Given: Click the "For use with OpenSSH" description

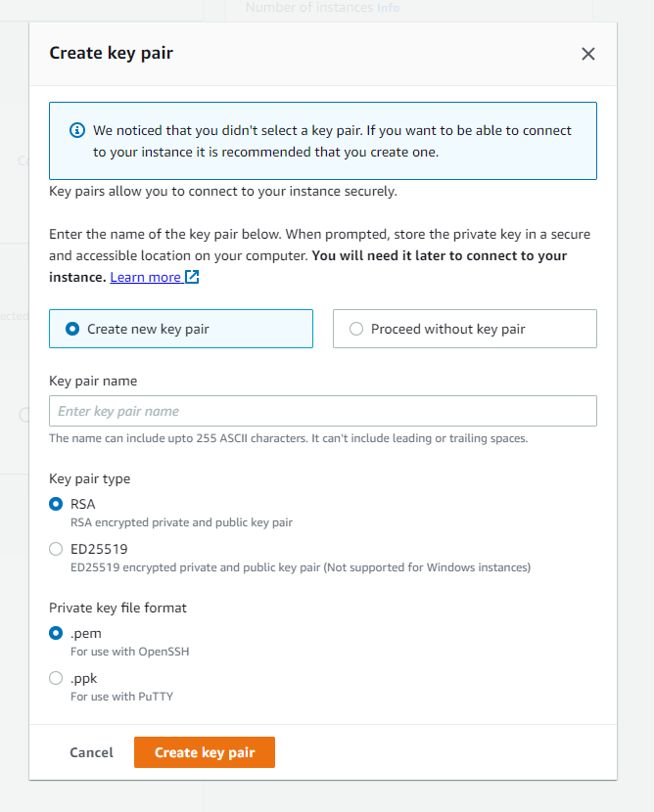Looking at the screenshot, I should pos(129,652).
